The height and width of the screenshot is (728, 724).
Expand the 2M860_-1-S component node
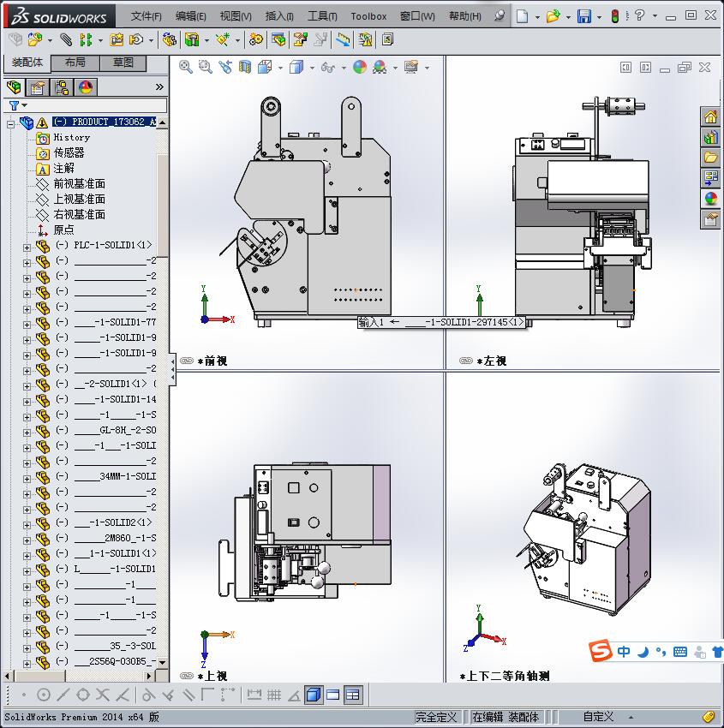(27, 541)
